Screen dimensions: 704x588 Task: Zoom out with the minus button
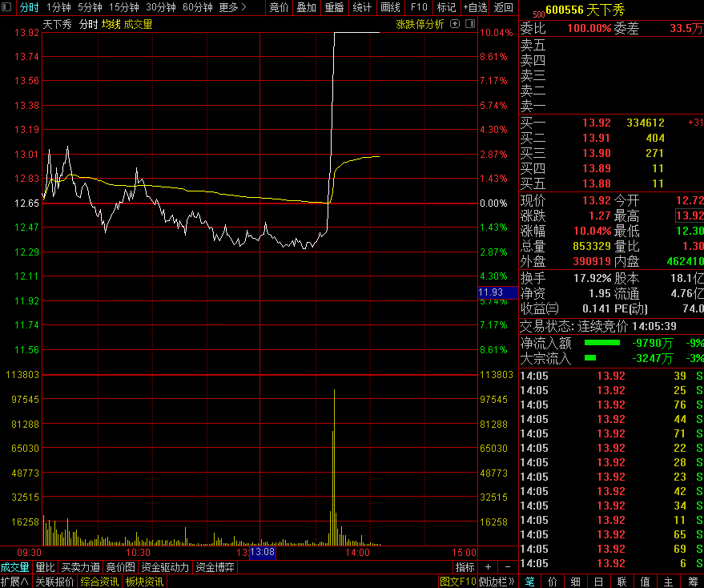pyautogui.click(x=507, y=568)
